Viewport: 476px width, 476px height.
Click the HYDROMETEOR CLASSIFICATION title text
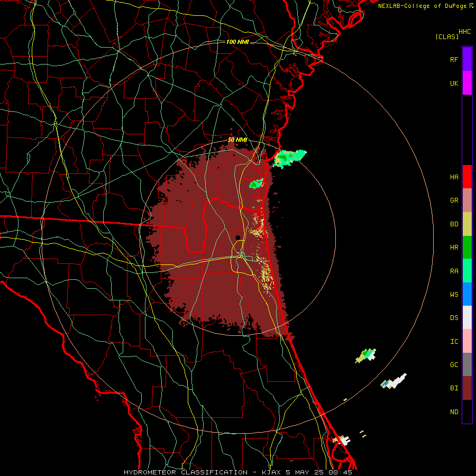[x=186, y=472]
